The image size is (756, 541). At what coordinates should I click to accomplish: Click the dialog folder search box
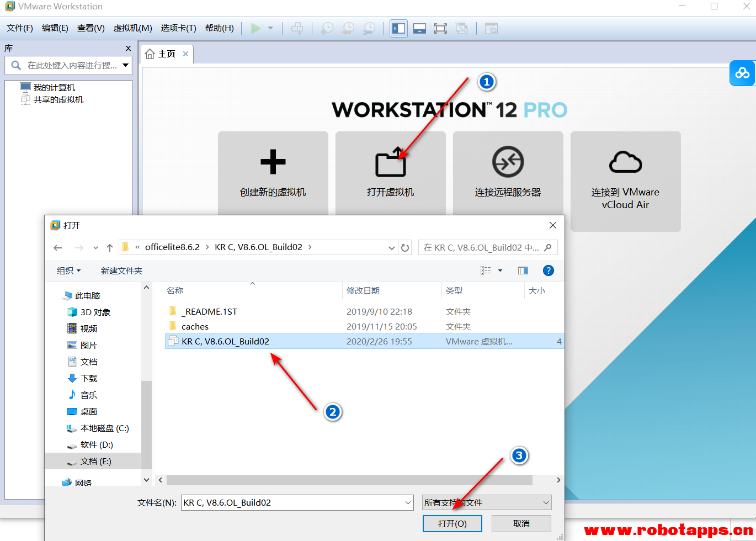[488, 248]
